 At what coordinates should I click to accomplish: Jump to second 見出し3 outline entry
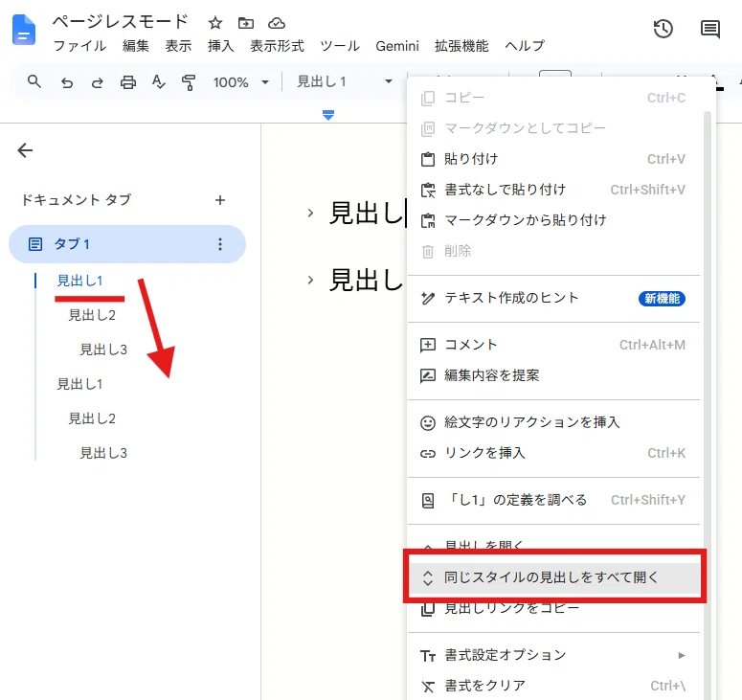[x=103, y=453]
